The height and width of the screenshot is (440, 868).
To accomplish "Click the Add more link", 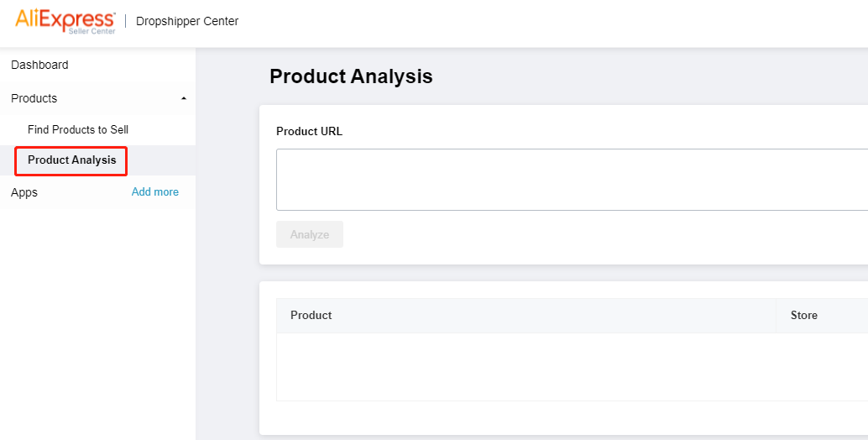I will click(155, 192).
